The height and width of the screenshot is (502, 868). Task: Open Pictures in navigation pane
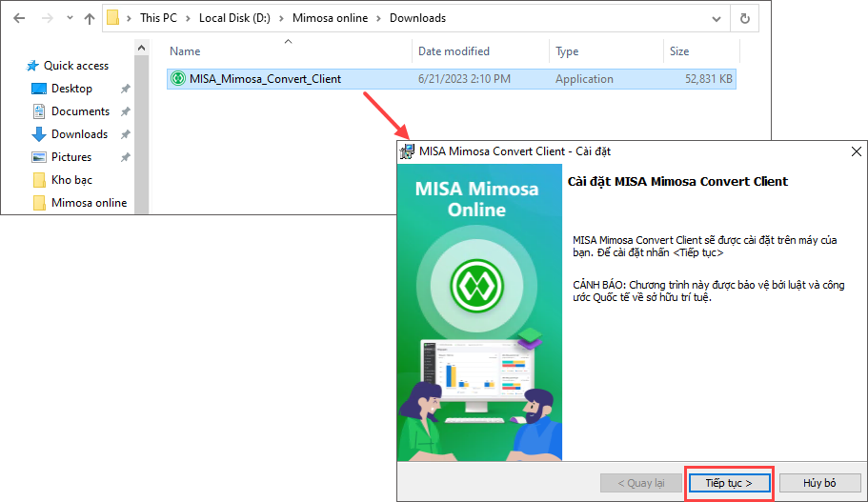pyautogui.click(x=71, y=156)
